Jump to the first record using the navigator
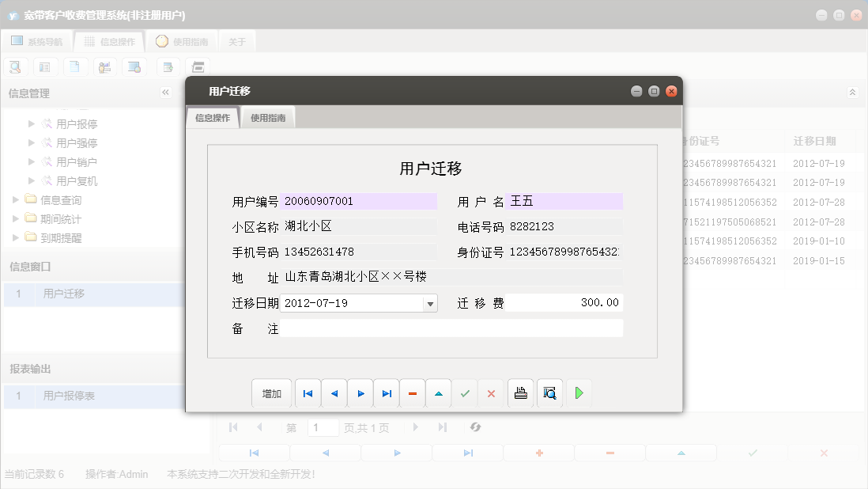 pos(308,392)
